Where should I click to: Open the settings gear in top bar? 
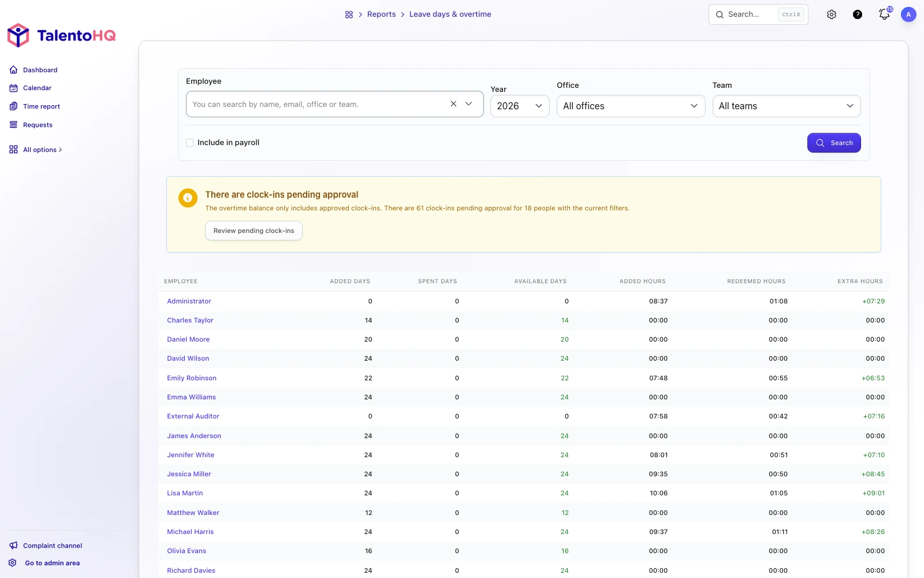pos(832,14)
